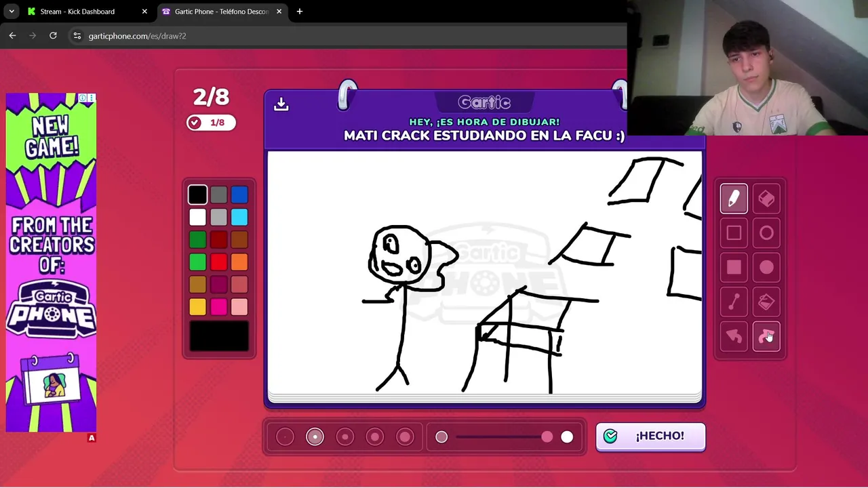Select the eraser tool
The width and height of the screenshot is (868, 488).
click(766, 199)
